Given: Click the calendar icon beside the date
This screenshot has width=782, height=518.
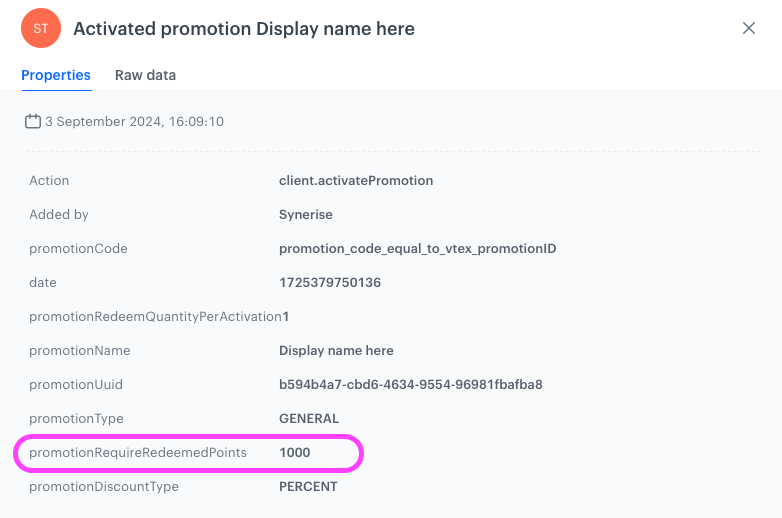Looking at the screenshot, I should coord(33,122).
